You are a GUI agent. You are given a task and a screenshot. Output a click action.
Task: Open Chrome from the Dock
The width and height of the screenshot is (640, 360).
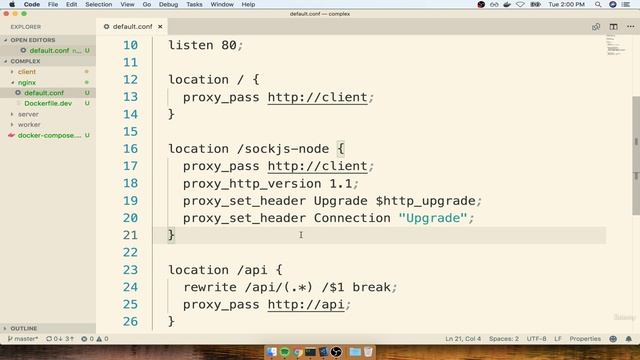[x=298, y=351]
